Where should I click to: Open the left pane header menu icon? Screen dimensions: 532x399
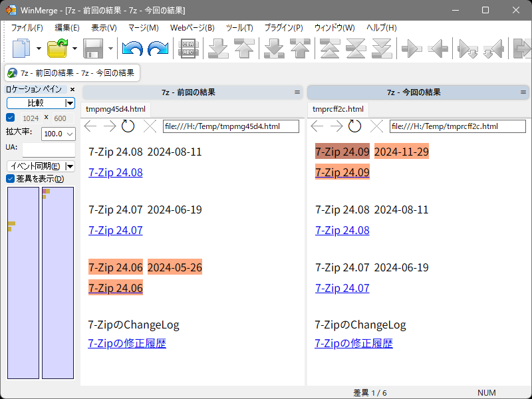pos(297,92)
